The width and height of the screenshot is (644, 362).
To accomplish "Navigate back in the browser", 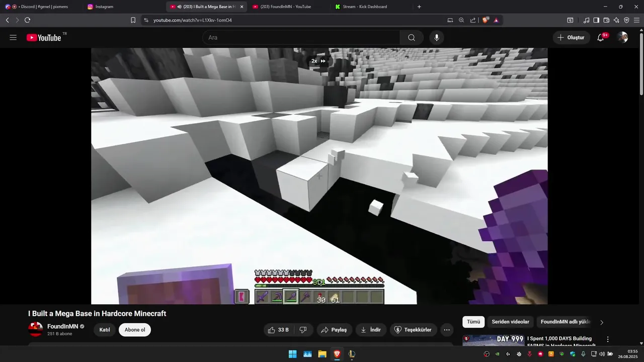I will pyautogui.click(x=7, y=20).
